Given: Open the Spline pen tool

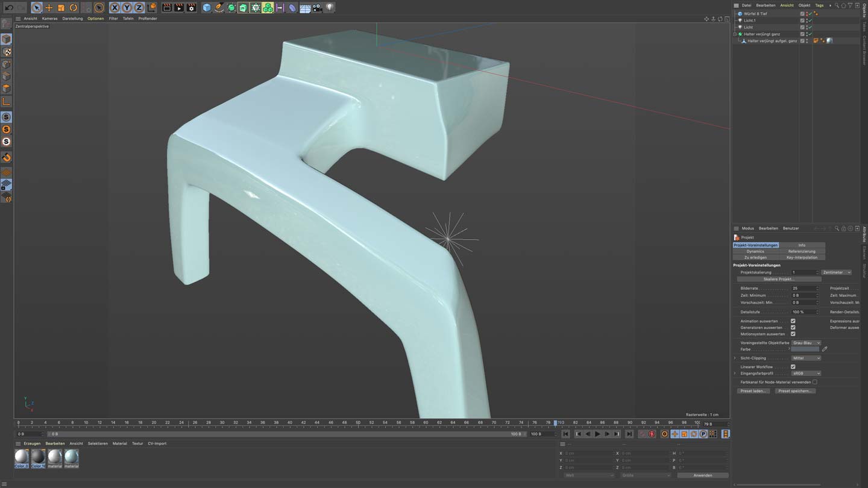Looking at the screenshot, I should click(x=219, y=8).
